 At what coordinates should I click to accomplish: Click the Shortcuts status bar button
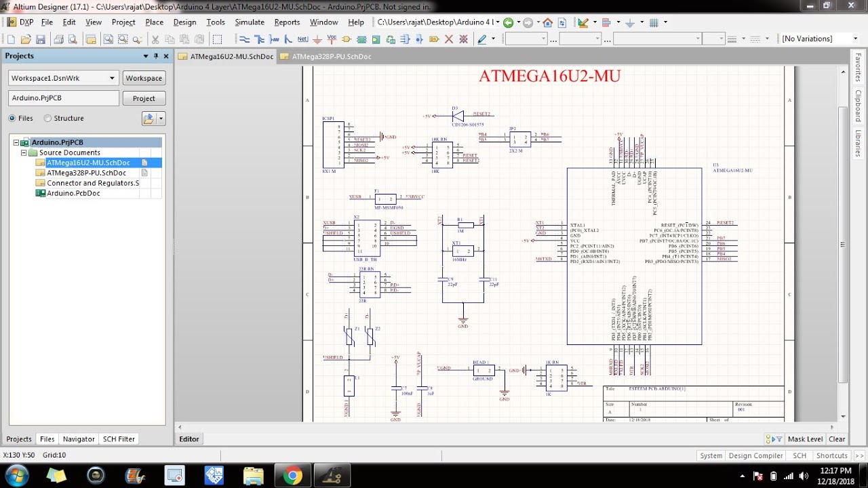[x=831, y=455]
